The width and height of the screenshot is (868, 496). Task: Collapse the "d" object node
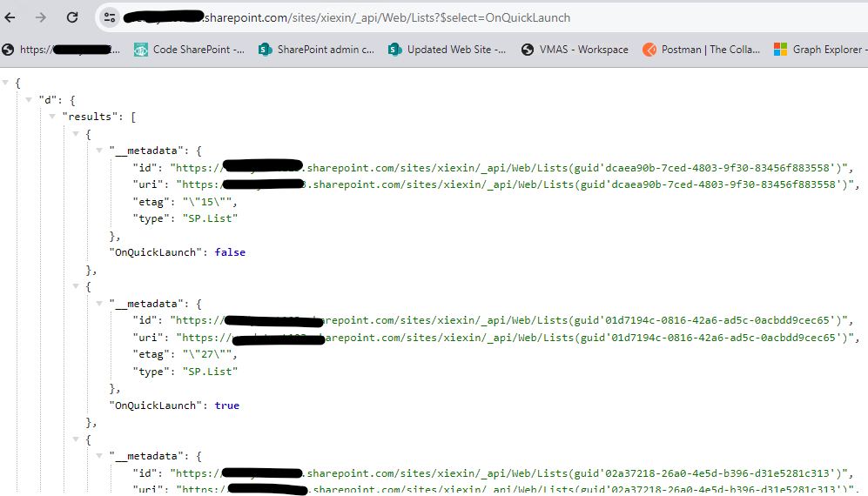pos(28,100)
